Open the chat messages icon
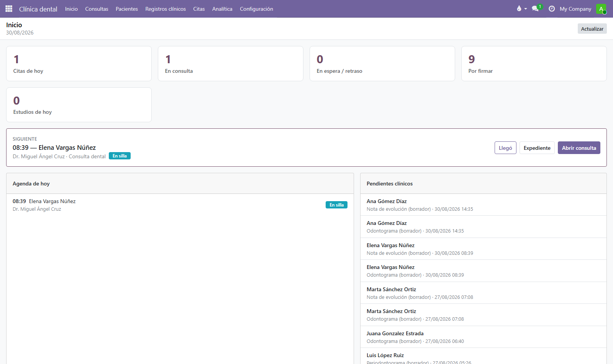Viewport: 613px width, 364px height. (536, 8)
